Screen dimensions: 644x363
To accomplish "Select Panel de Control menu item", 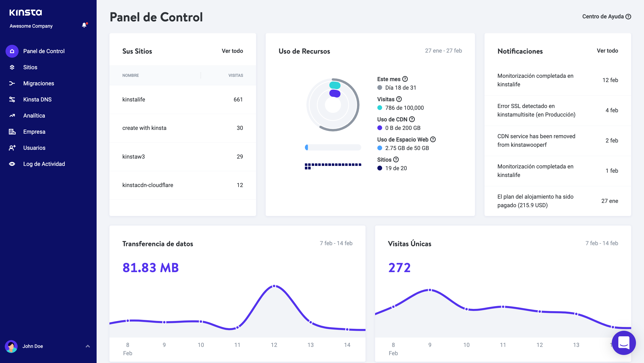I will pyautogui.click(x=44, y=51).
